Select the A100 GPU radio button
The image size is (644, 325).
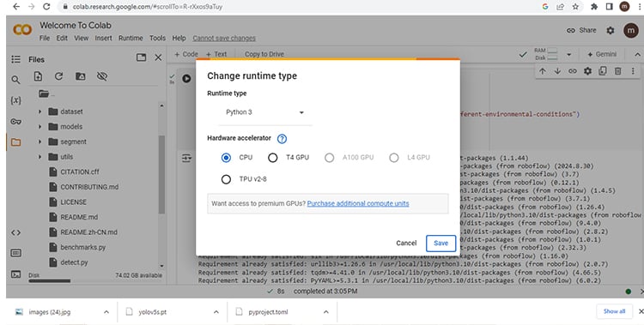(x=330, y=158)
